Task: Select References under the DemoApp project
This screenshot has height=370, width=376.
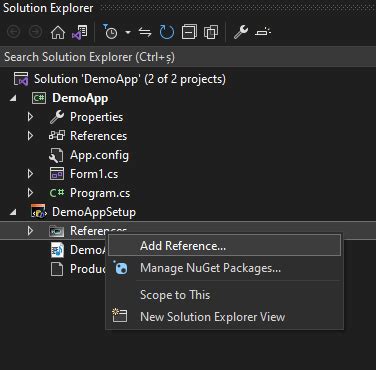Action: point(98,136)
